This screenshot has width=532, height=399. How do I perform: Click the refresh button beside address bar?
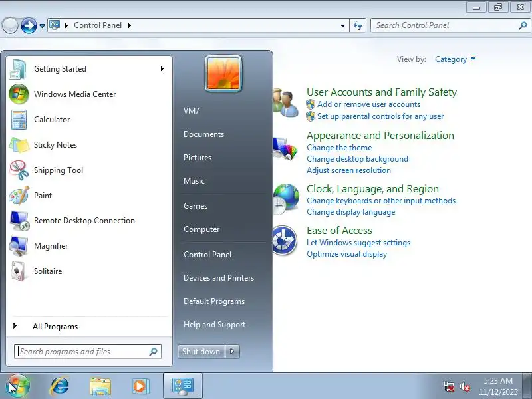pos(358,25)
